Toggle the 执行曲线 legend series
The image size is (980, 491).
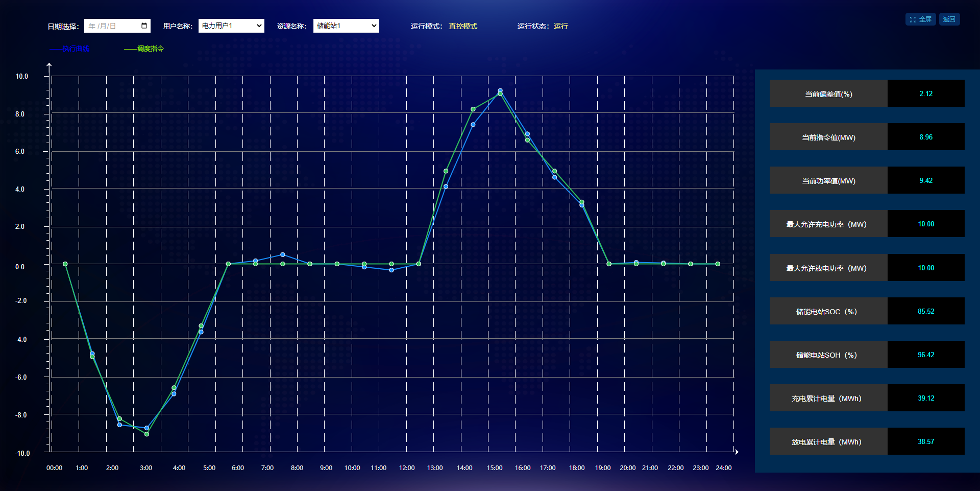tap(70, 49)
